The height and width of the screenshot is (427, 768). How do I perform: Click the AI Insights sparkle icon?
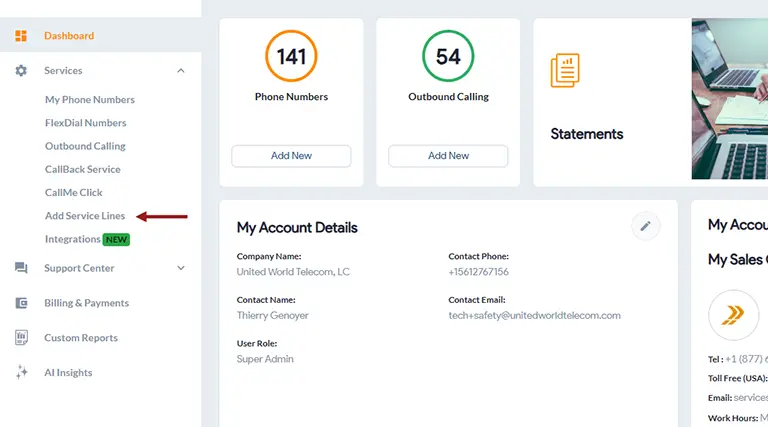pos(21,373)
